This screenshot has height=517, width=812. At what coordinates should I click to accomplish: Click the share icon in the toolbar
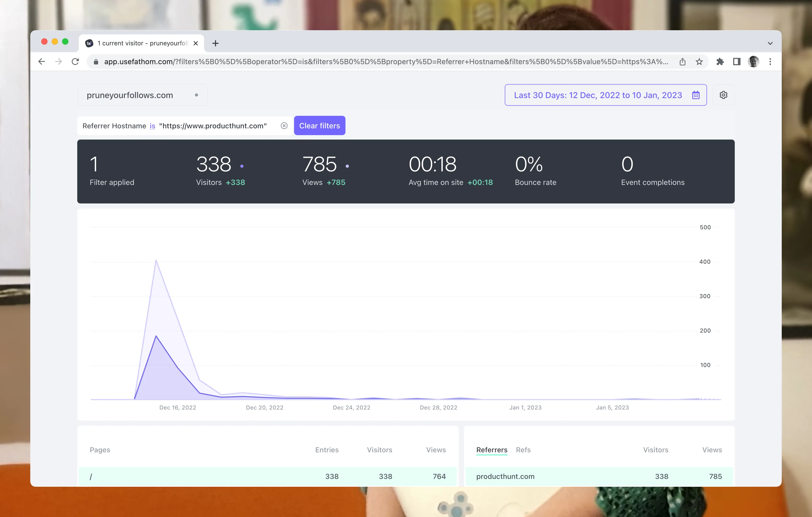683,61
